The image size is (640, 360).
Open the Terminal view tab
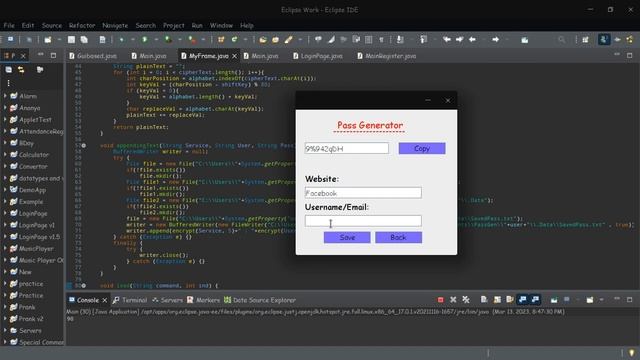point(130,300)
